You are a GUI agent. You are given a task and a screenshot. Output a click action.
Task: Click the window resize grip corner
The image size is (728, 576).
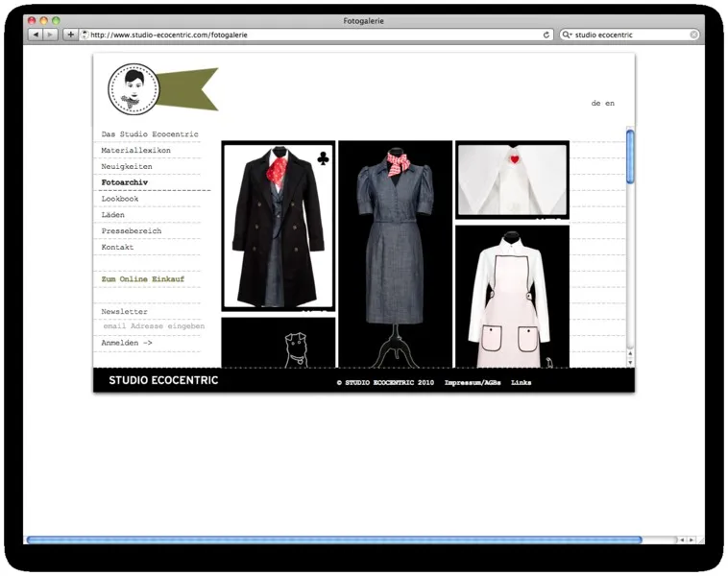click(700, 540)
